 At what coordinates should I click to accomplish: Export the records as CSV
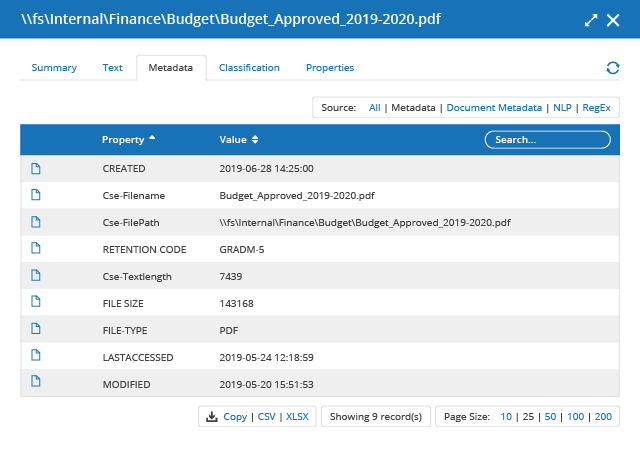[267, 417]
